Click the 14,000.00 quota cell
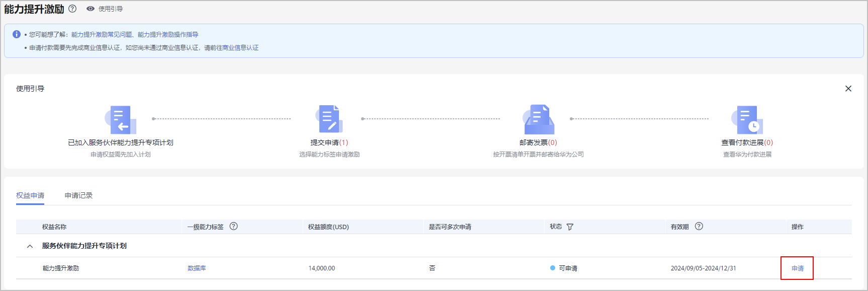This screenshot has height=291, width=868. coord(322,268)
